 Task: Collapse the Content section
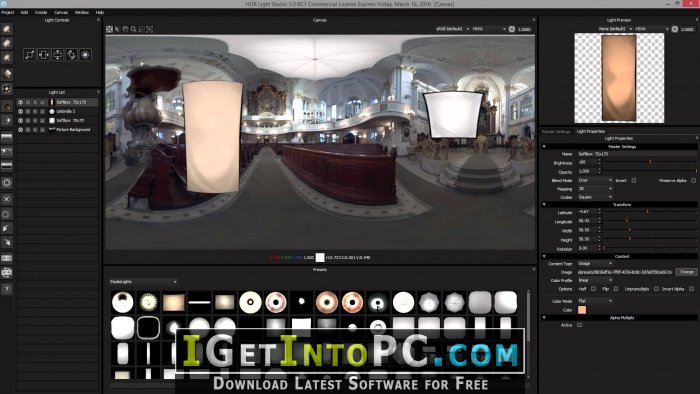pos(544,256)
